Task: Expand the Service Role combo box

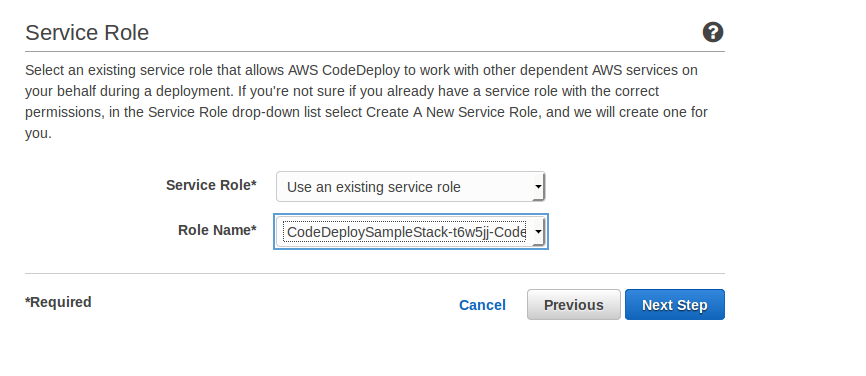Action: (x=410, y=187)
